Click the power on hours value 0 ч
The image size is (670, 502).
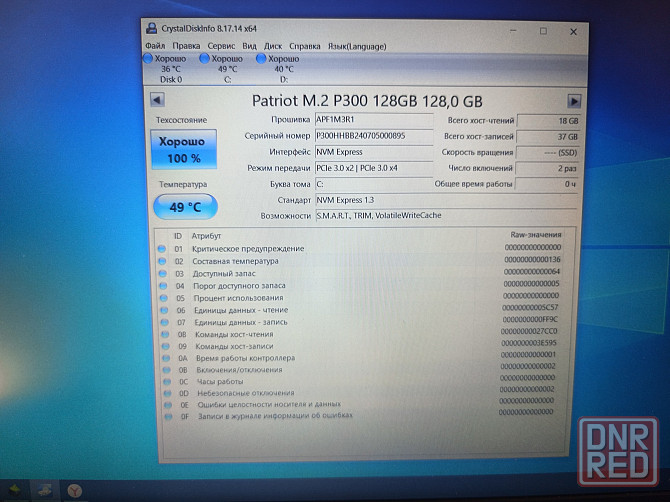(547, 184)
